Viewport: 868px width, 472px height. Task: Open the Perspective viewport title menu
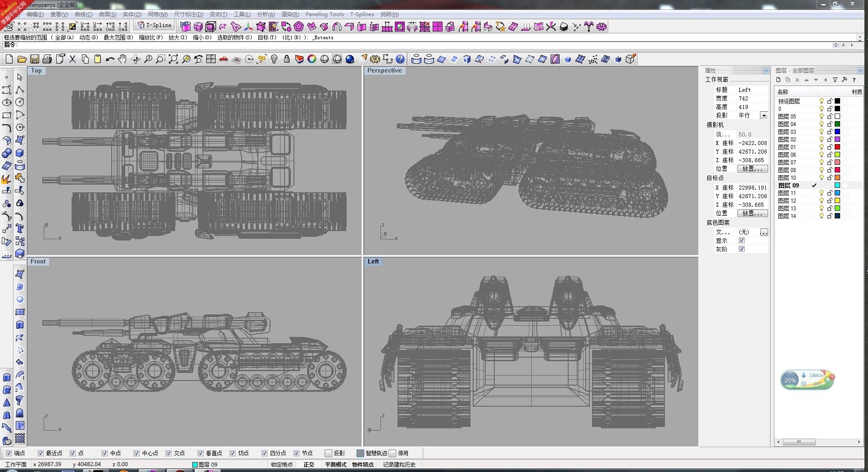pyautogui.click(x=384, y=70)
